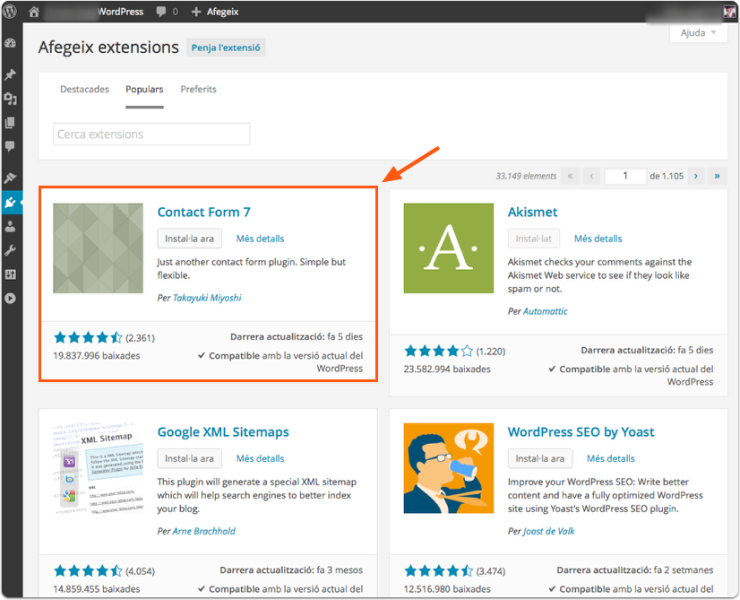Open Posts pin icon in sidebar
The height and width of the screenshot is (600, 740).
pos(10,74)
